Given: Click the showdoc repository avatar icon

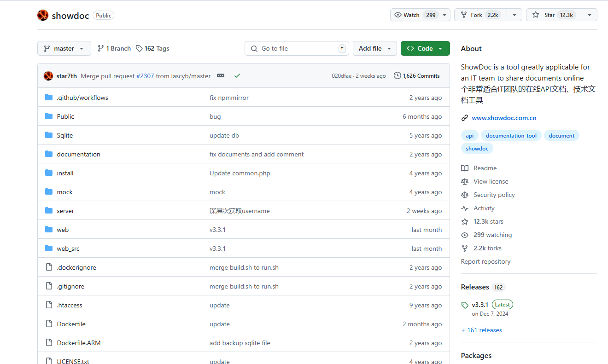Looking at the screenshot, I should click(x=43, y=15).
